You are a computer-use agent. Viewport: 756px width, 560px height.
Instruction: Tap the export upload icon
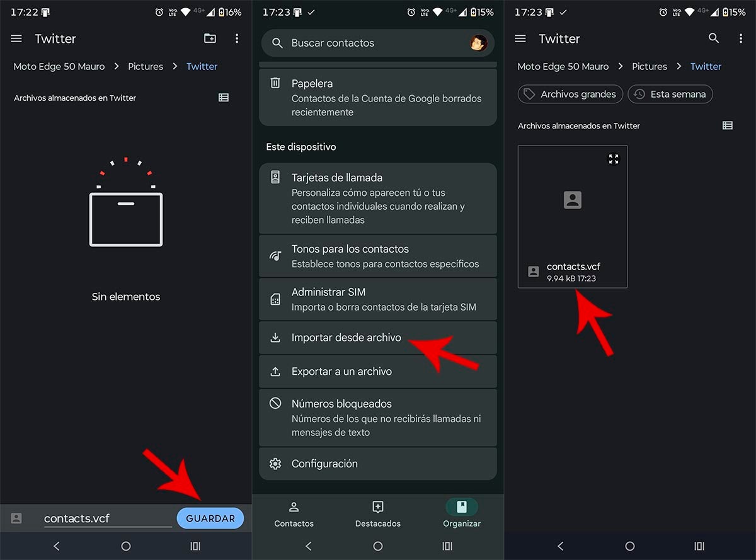point(275,372)
